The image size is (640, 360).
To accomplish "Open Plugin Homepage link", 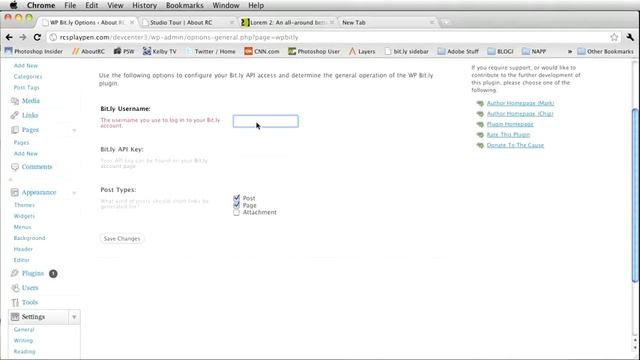I will [510, 124].
